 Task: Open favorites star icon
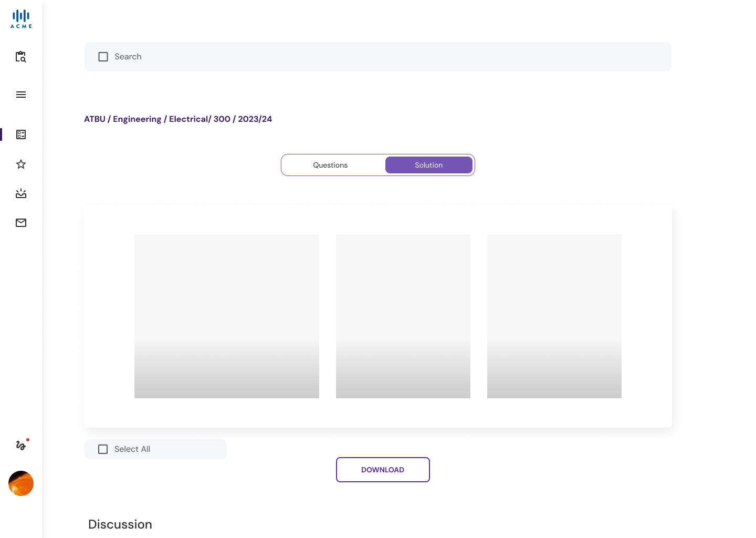pyautogui.click(x=21, y=164)
